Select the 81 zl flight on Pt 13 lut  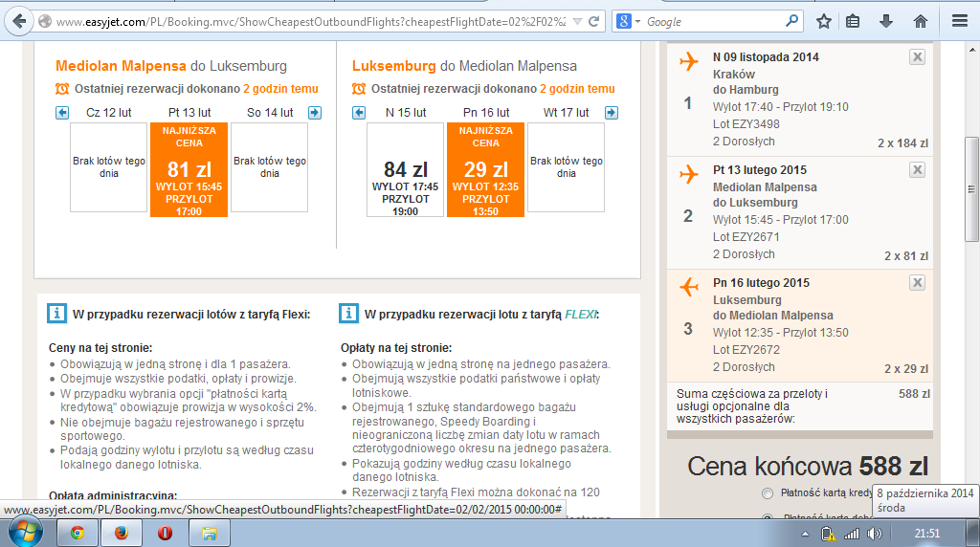tap(189, 170)
